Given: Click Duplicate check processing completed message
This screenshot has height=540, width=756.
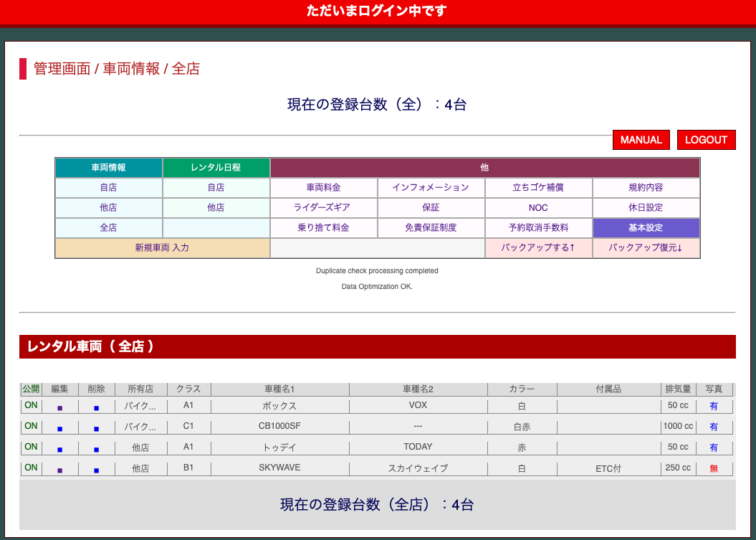Looking at the screenshot, I should click(x=377, y=271).
